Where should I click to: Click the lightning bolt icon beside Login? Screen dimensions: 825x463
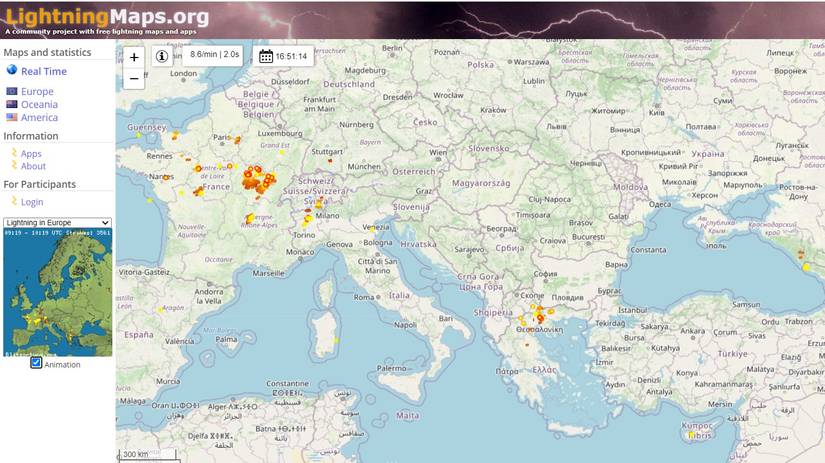click(x=14, y=202)
